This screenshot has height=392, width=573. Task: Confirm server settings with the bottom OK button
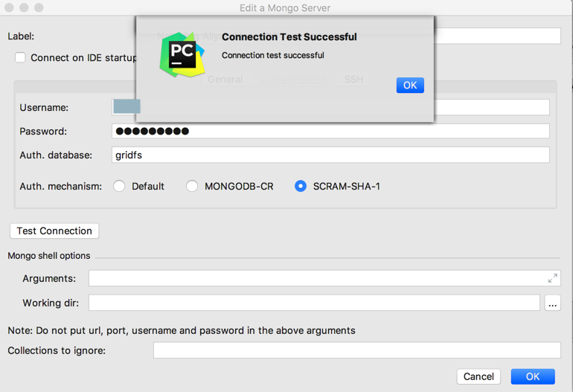533,376
